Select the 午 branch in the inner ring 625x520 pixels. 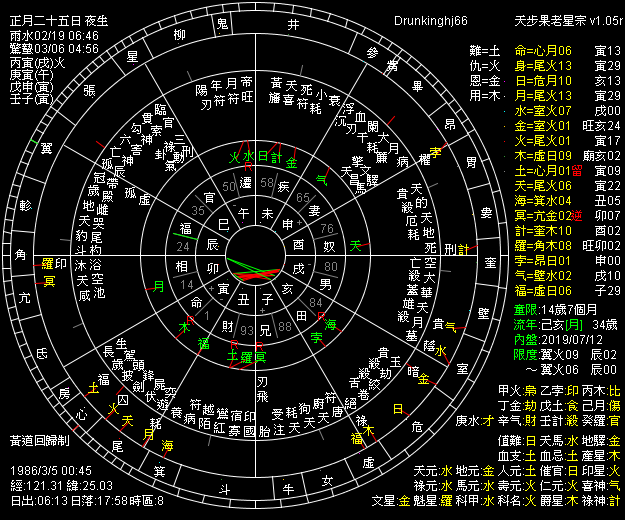point(241,213)
